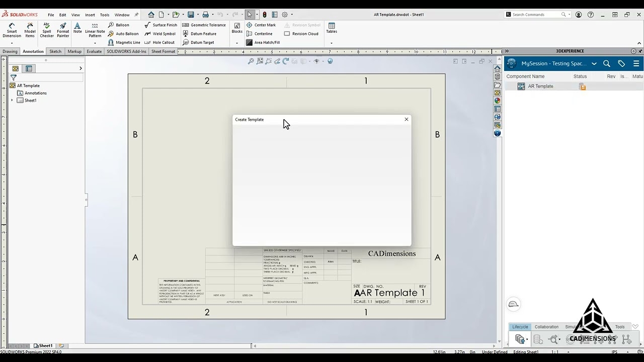644x362 pixels.
Task: Open the Save button dropdown arrow
Action: pyautogui.click(x=198, y=15)
